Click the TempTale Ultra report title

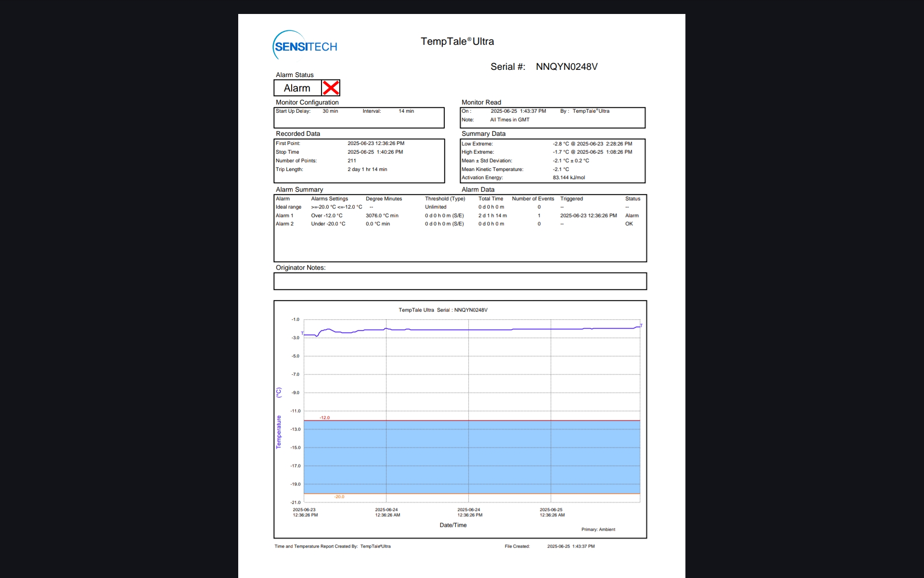(457, 41)
